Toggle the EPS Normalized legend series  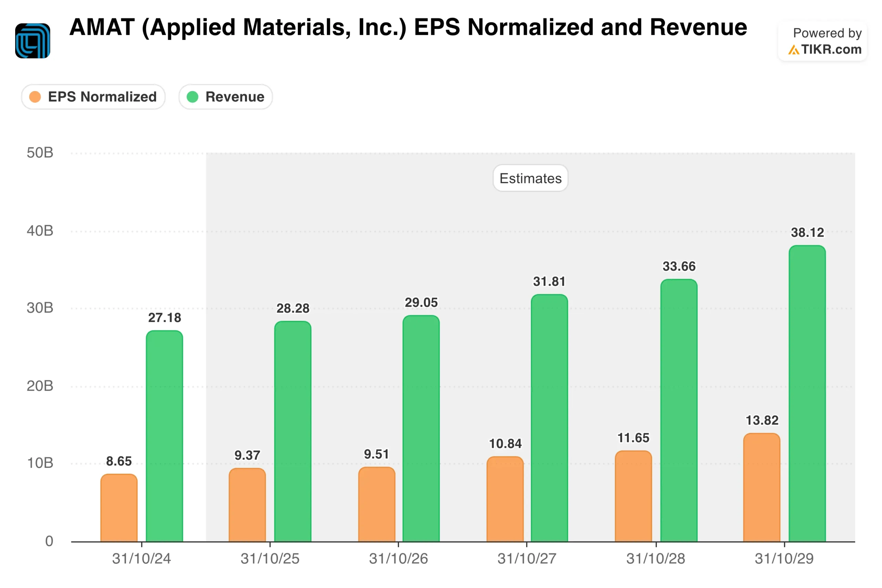[93, 97]
